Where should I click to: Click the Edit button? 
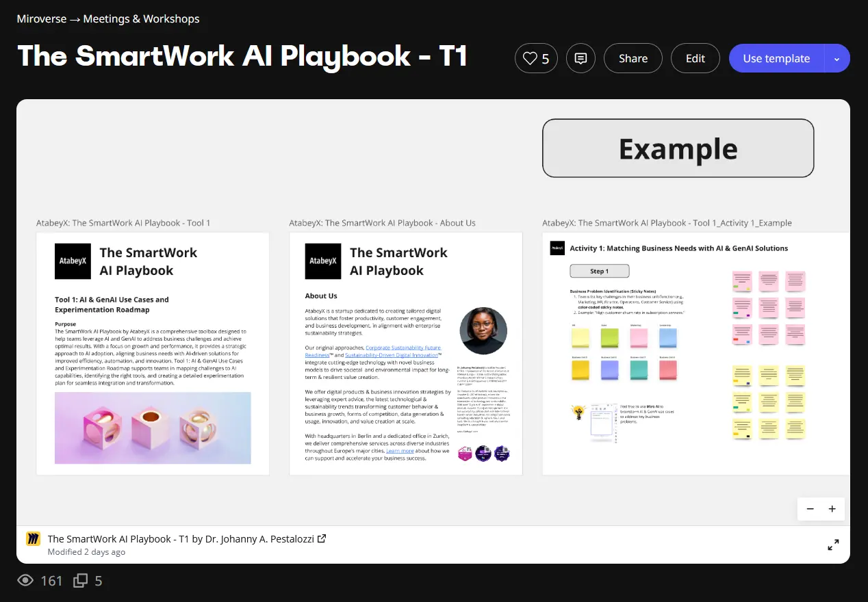click(695, 58)
